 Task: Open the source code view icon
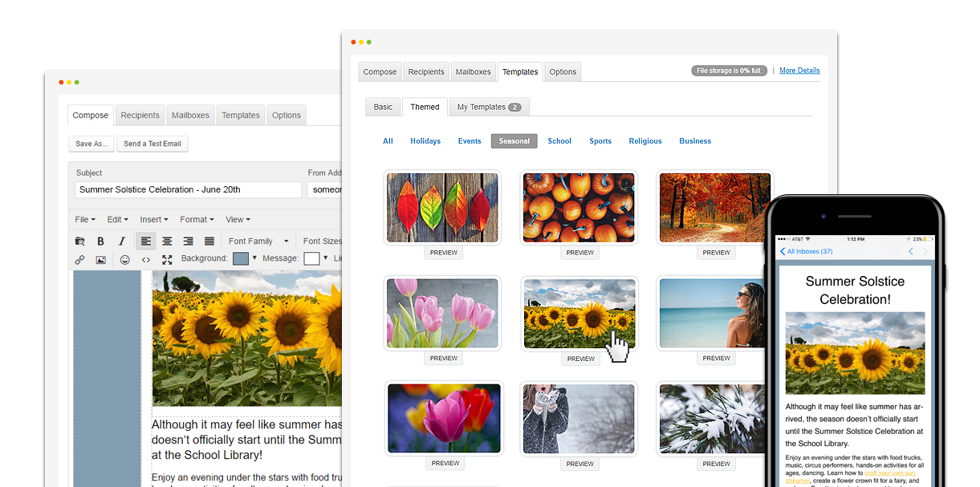point(146,259)
